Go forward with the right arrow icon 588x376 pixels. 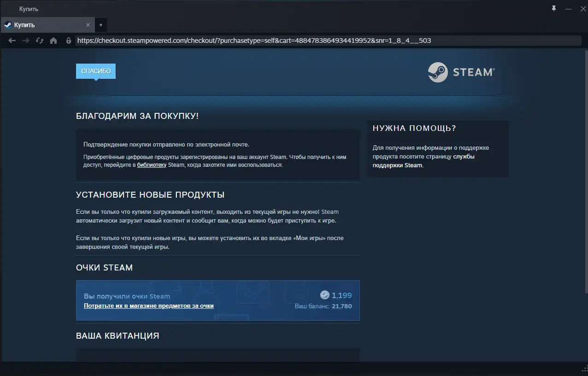pyautogui.click(x=26, y=41)
